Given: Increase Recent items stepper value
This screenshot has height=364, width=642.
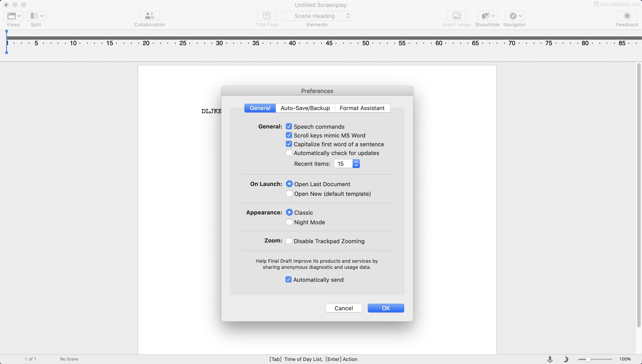Looking at the screenshot, I should point(356,162).
